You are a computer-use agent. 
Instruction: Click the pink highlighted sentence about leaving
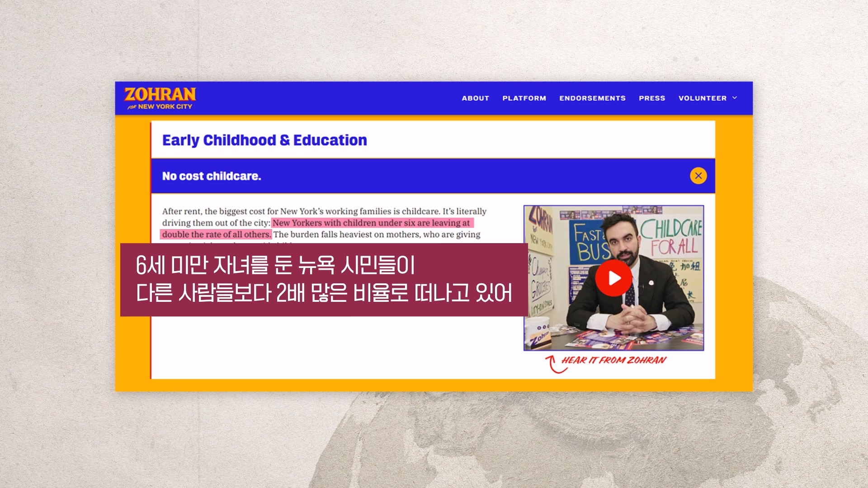pyautogui.click(x=372, y=223)
